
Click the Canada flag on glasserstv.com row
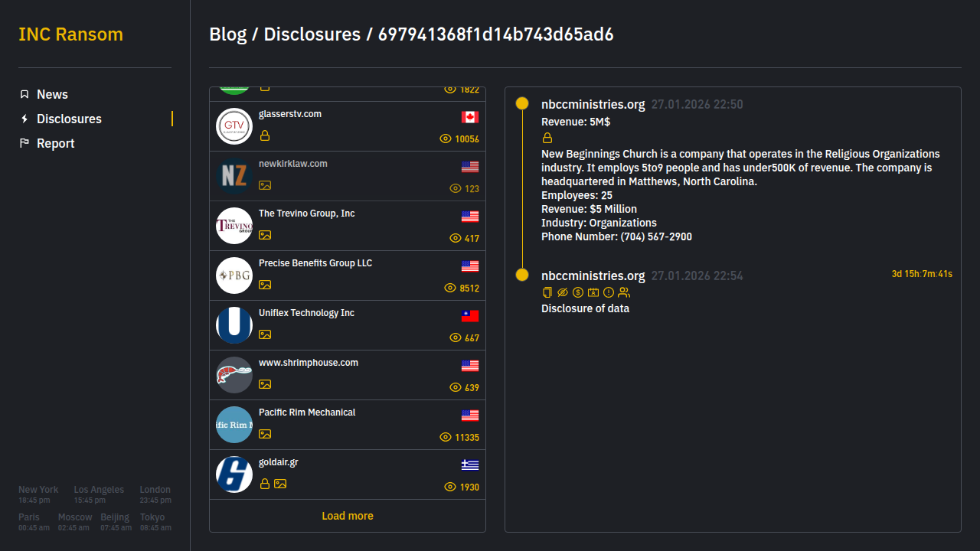[470, 117]
